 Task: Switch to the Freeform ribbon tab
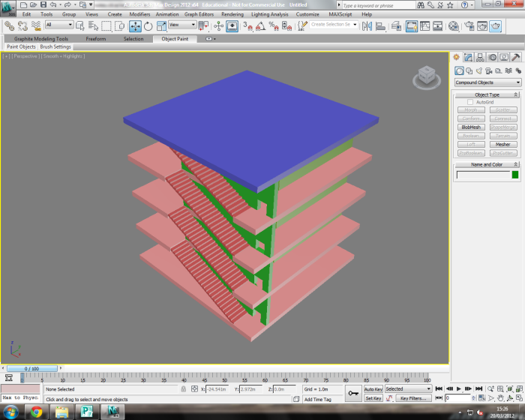pos(96,38)
